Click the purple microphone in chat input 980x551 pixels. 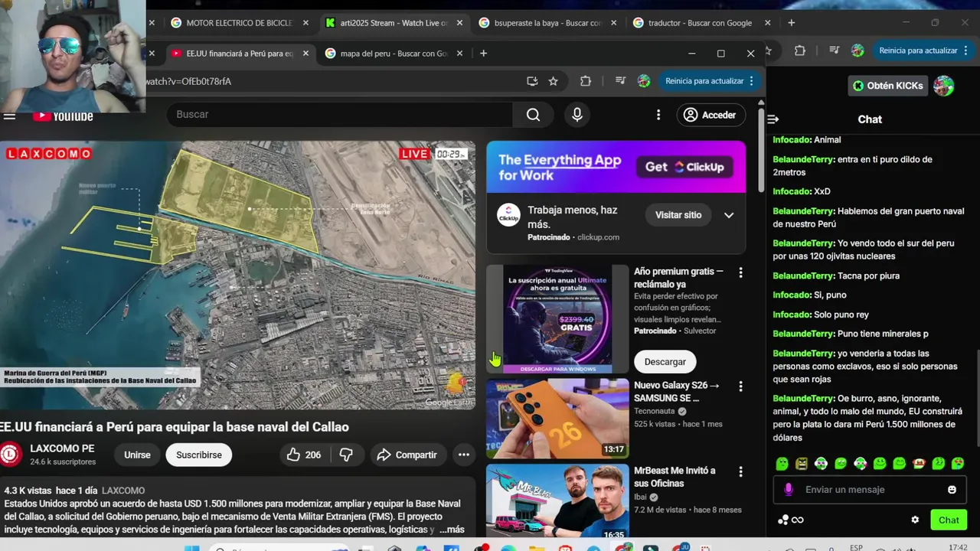pyautogui.click(x=789, y=490)
